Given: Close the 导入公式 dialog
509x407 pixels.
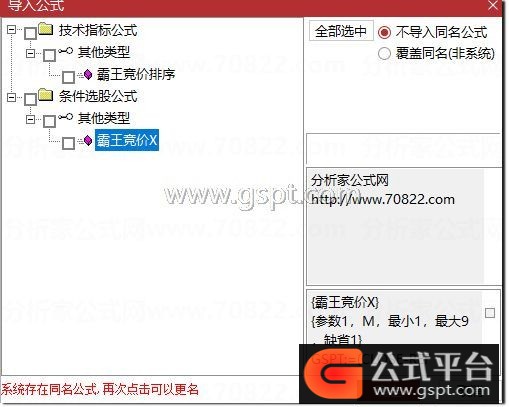Looking at the screenshot, I should pos(493,6).
